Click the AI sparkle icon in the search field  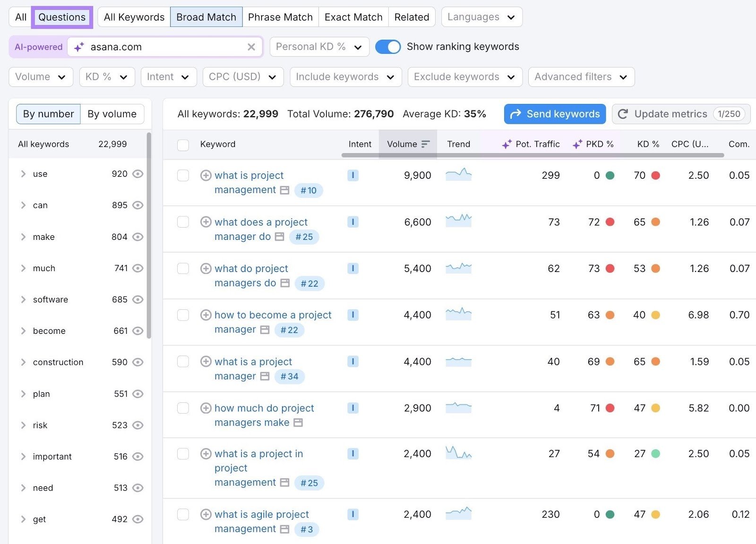[x=78, y=47]
